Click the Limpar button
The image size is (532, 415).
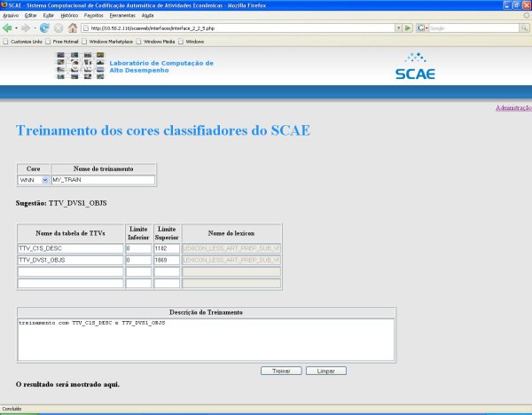[326, 371]
